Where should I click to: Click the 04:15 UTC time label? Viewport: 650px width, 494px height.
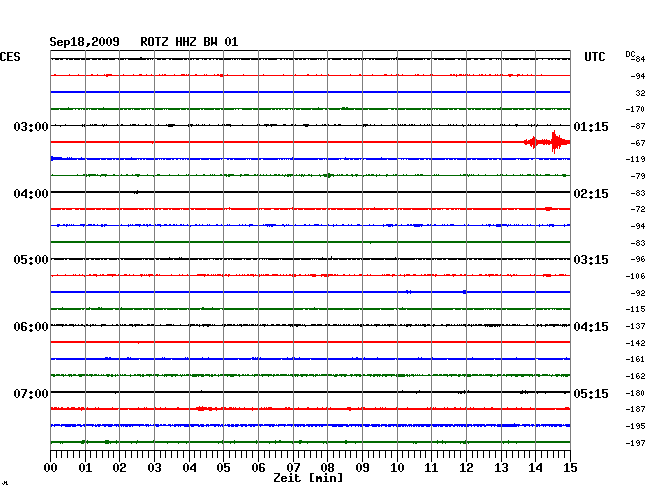(x=591, y=327)
